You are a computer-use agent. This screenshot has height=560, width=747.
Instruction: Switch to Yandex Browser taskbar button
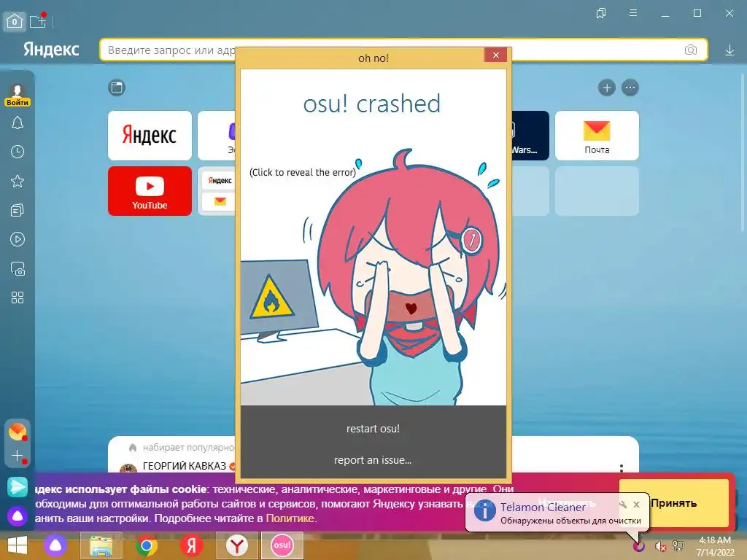[x=237, y=545]
